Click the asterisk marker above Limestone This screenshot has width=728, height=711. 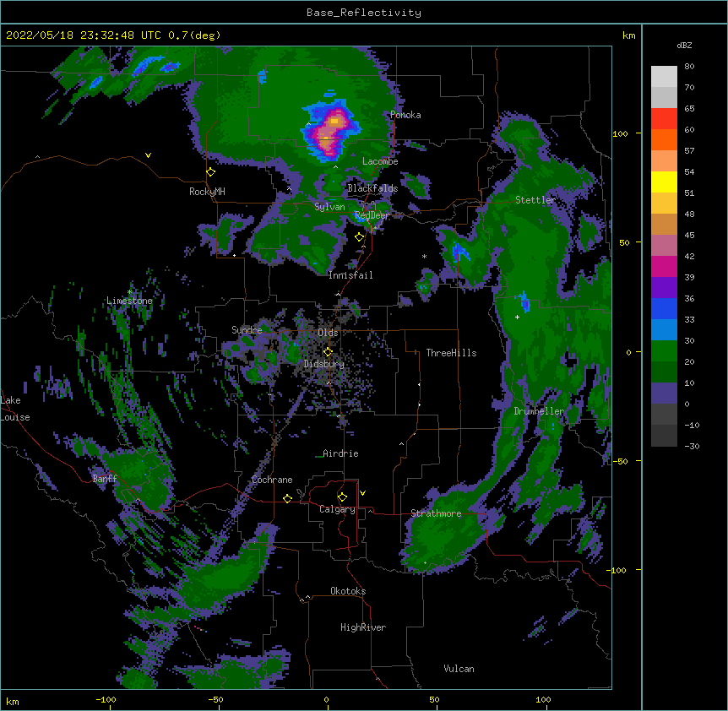pyautogui.click(x=130, y=292)
